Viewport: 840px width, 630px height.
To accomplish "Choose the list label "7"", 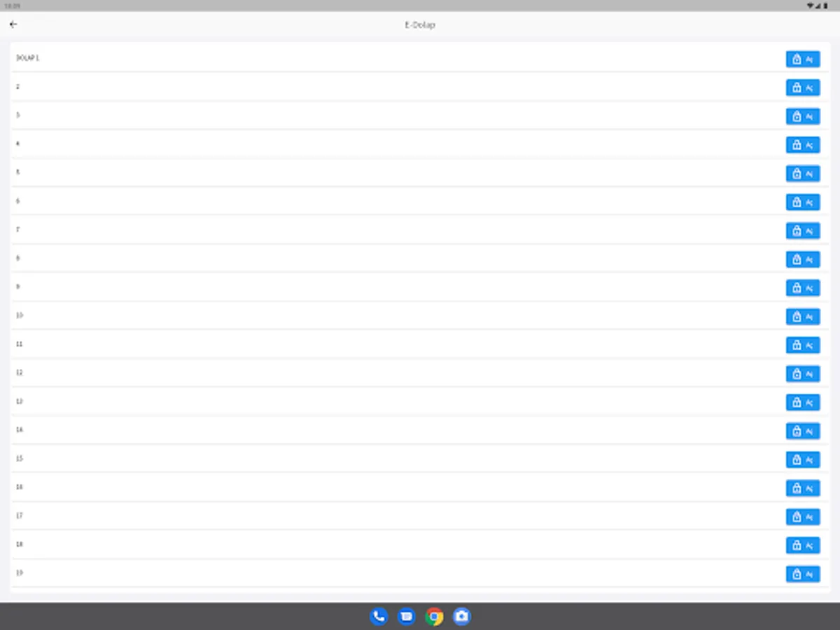I will coord(18,230).
